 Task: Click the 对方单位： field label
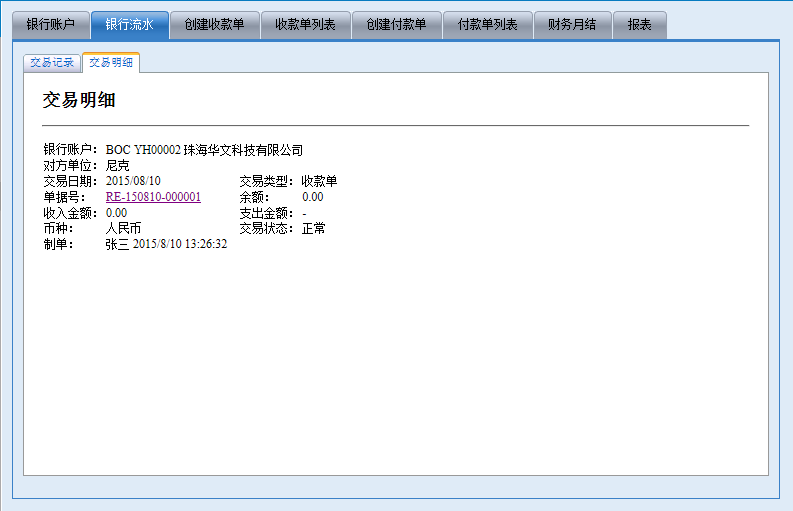(70, 165)
